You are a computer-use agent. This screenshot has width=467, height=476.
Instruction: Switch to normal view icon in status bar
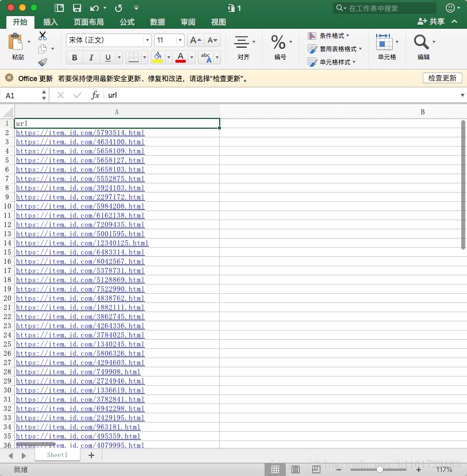point(275,469)
